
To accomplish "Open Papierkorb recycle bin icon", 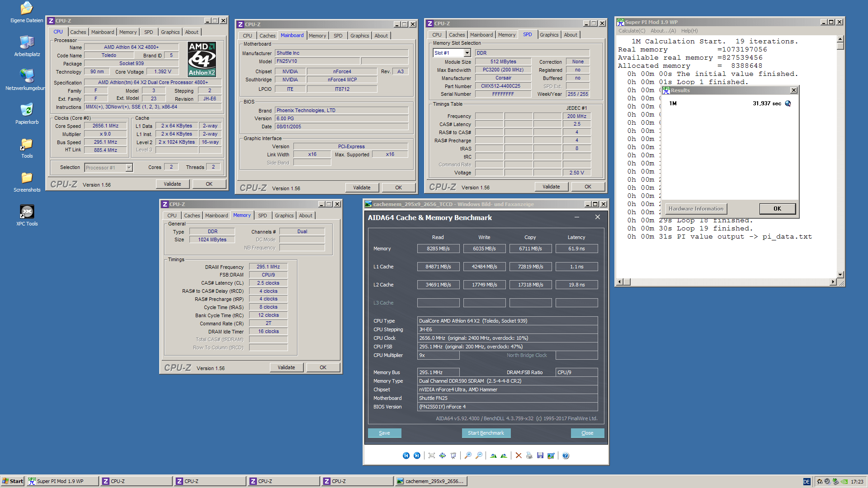I will tap(27, 114).
